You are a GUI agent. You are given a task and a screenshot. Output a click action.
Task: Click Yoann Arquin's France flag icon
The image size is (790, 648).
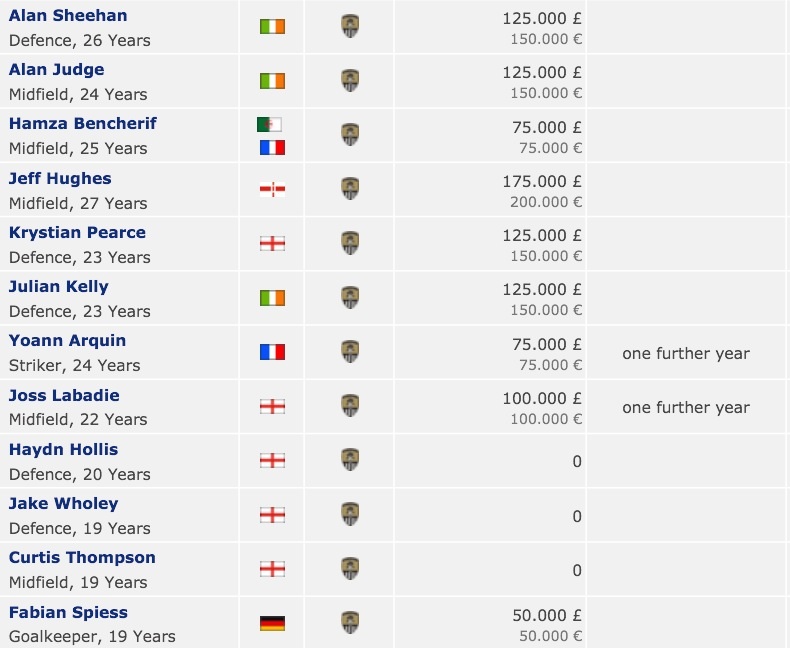272,352
